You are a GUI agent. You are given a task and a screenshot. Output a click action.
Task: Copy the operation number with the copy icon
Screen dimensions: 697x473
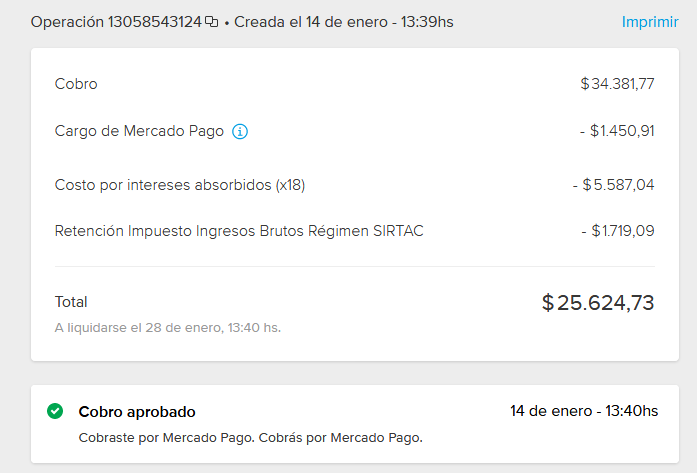[x=212, y=22]
